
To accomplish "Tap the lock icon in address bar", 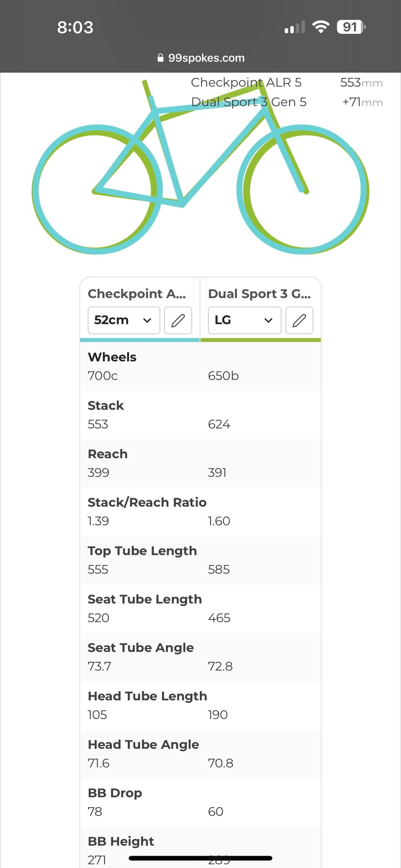I will 160,58.
